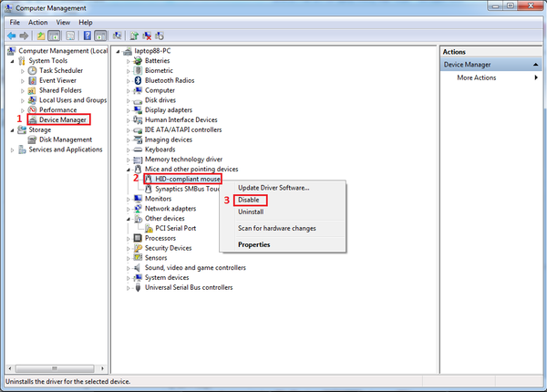Select IDE ATA/ATAPI controllers category
The image size is (547, 392).
click(183, 129)
